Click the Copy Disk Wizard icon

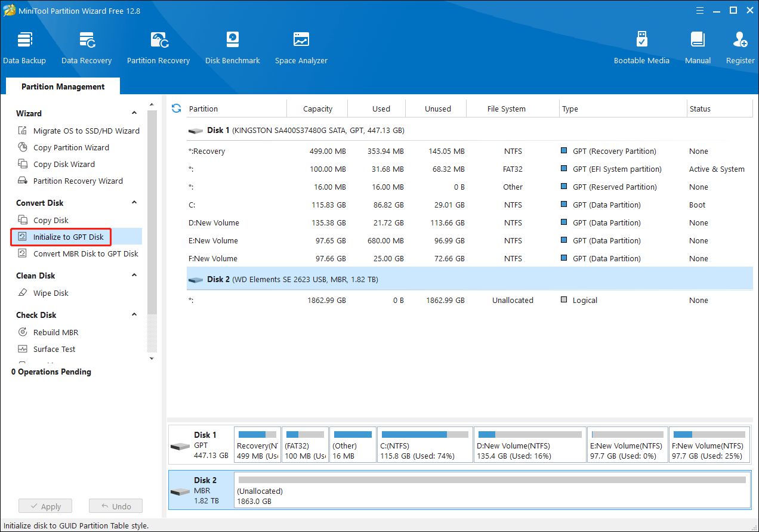[x=23, y=164]
